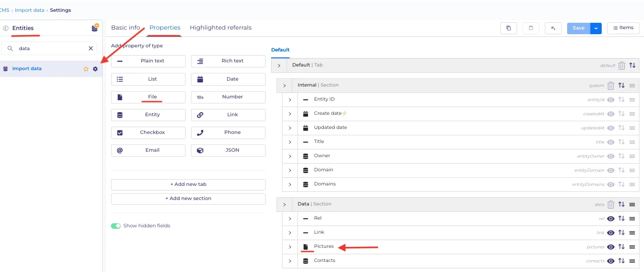
Task: Open the Items list button
Action: point(623,28)
